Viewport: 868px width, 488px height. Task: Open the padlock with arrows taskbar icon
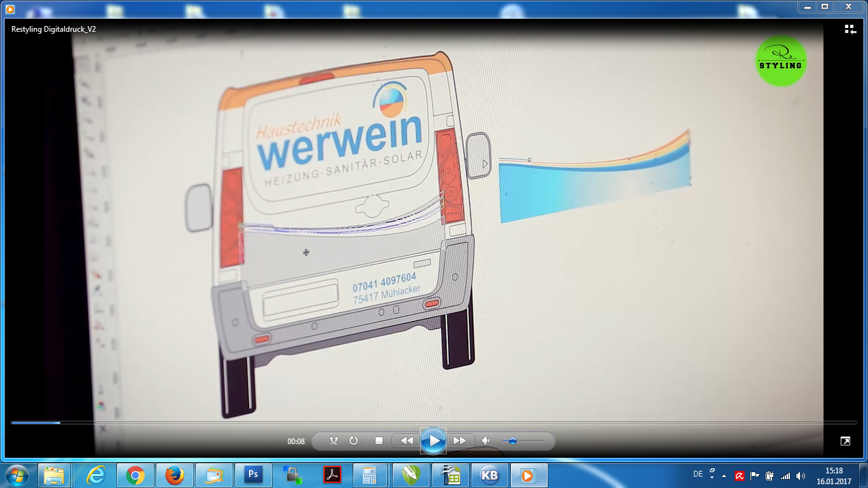[x=292, y=475]
